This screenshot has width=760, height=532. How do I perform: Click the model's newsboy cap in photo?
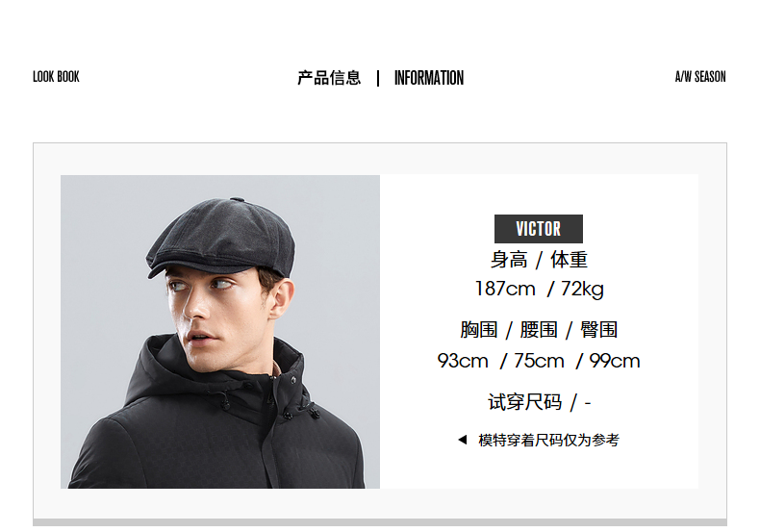tap(221, 237)
